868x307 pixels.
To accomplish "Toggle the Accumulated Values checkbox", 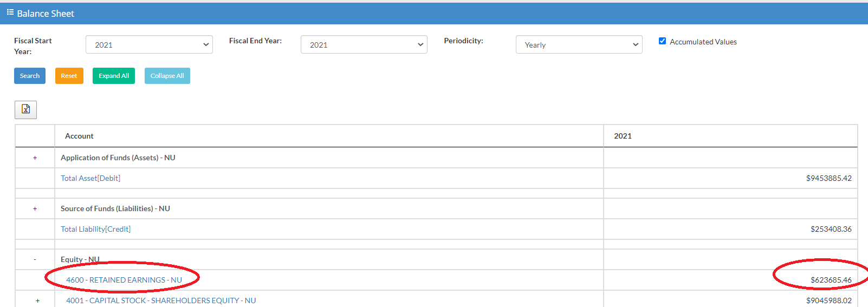I will (662, 41).
